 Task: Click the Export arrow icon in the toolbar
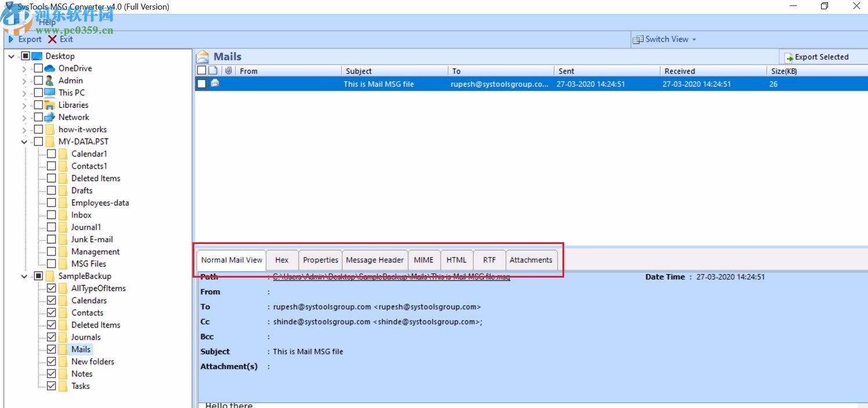(11, 39)
